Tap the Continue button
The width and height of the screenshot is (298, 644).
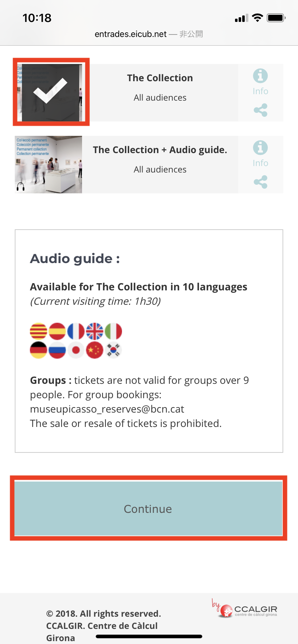[149, 509]
